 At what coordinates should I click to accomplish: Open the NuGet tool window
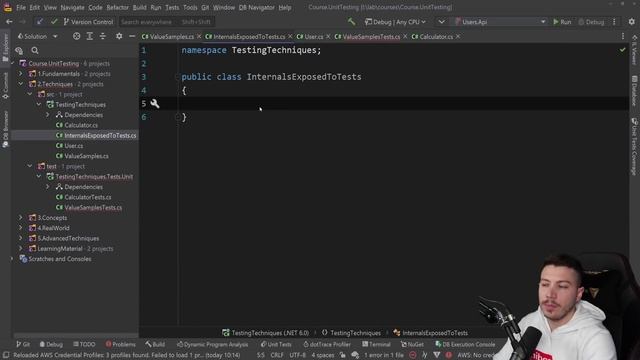pos(412,344)
